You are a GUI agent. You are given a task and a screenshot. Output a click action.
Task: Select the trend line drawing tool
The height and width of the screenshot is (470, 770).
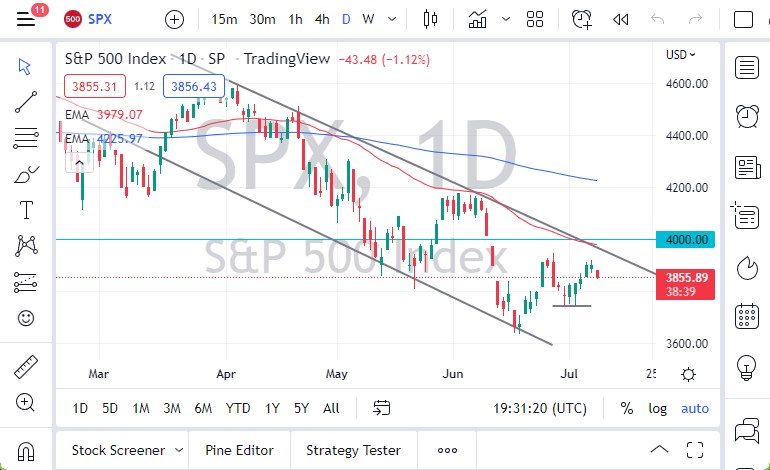click(x=26, y=102)
